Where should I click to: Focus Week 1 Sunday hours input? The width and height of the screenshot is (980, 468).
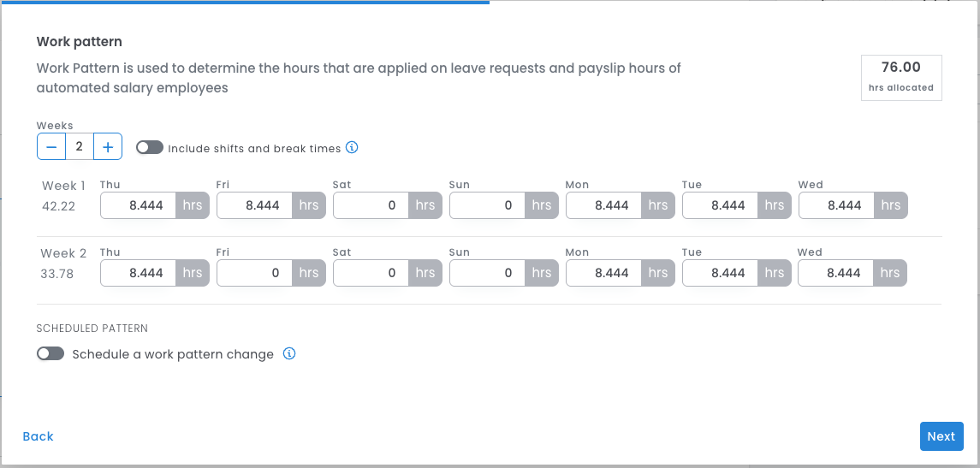(x=488, y=205)
